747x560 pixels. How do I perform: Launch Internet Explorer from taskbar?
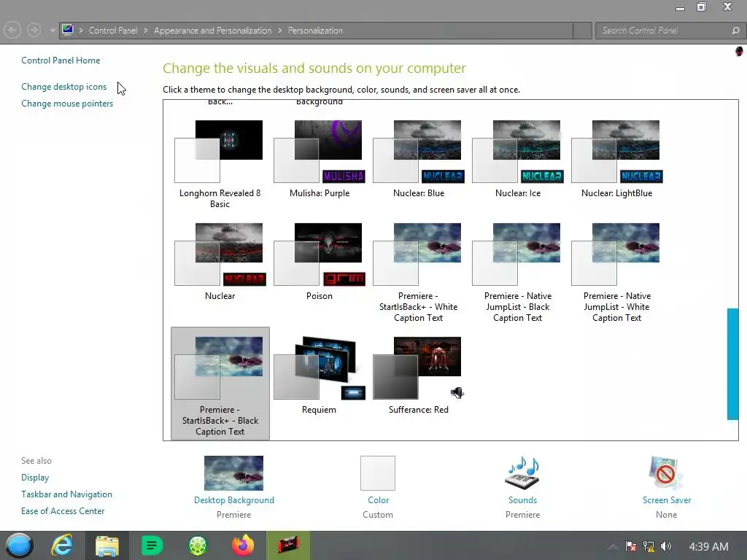coord(63,545)
